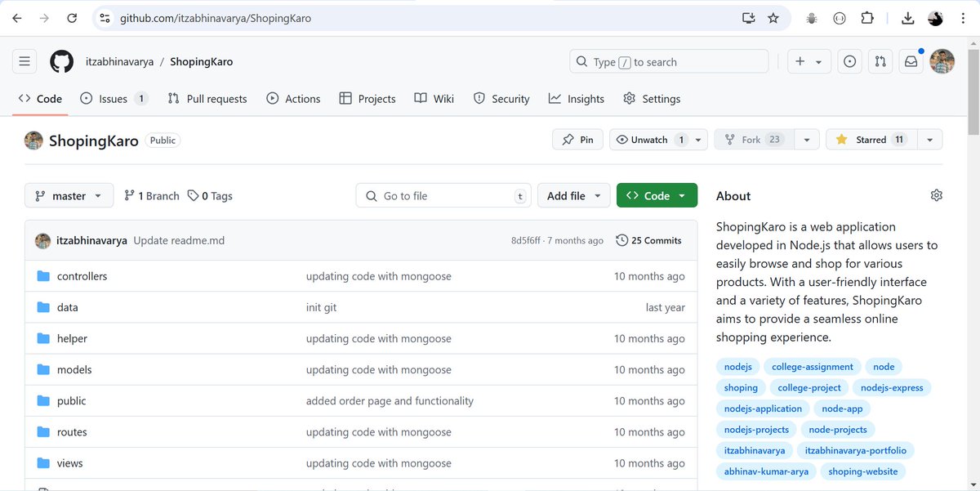Expand the Starred lists dropdown arrow
Viewport: 980px width, 491px height.
[929, 140]
